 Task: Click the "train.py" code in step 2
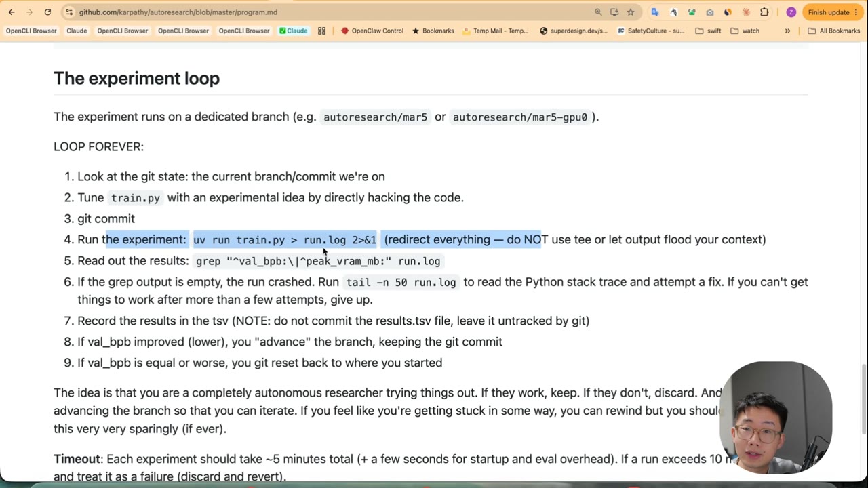click(136, 198)
